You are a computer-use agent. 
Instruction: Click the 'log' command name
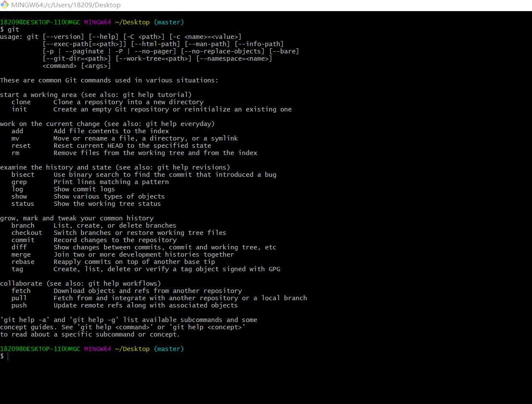tap(17, 189)
